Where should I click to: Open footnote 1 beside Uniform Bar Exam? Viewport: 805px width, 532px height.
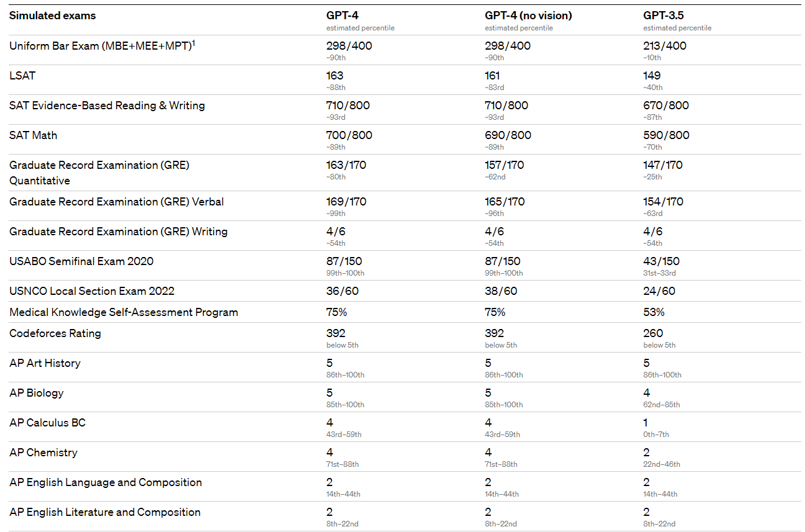pyautogui.click(x=193, y=43)
